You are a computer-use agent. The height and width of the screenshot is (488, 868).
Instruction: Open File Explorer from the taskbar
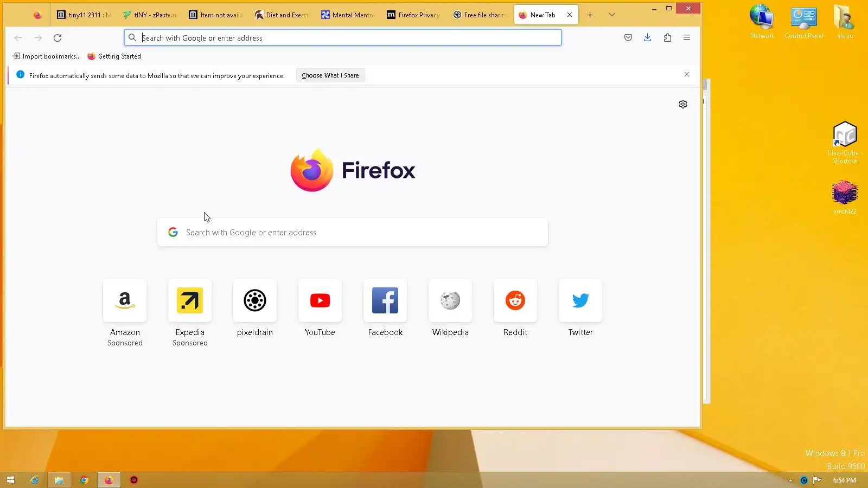pyautogui.click(x=59, y=480)
